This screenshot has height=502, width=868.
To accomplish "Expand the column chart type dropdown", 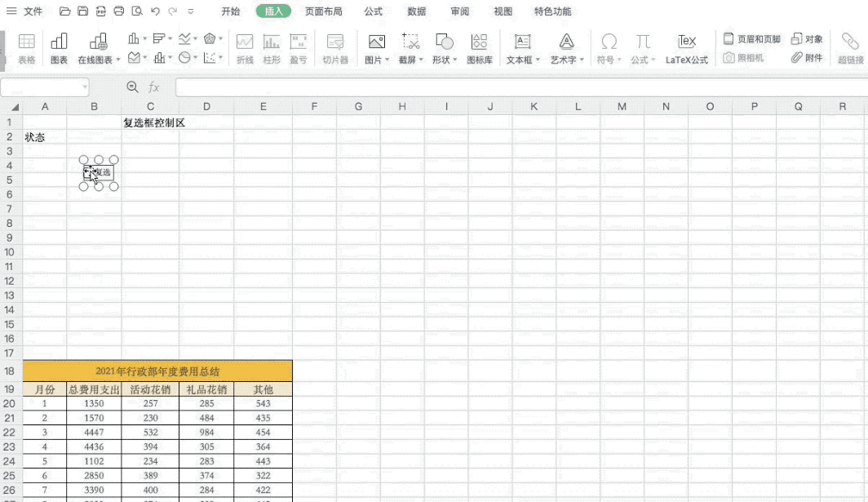I will click(144, 39).
